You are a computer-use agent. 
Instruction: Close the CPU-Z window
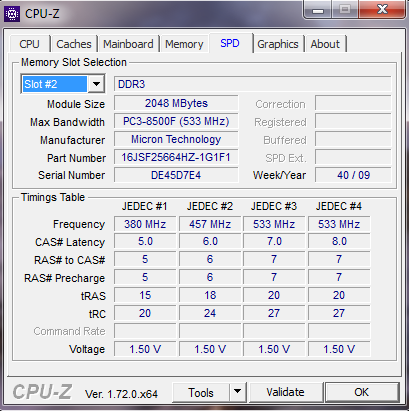pos(382,10)
